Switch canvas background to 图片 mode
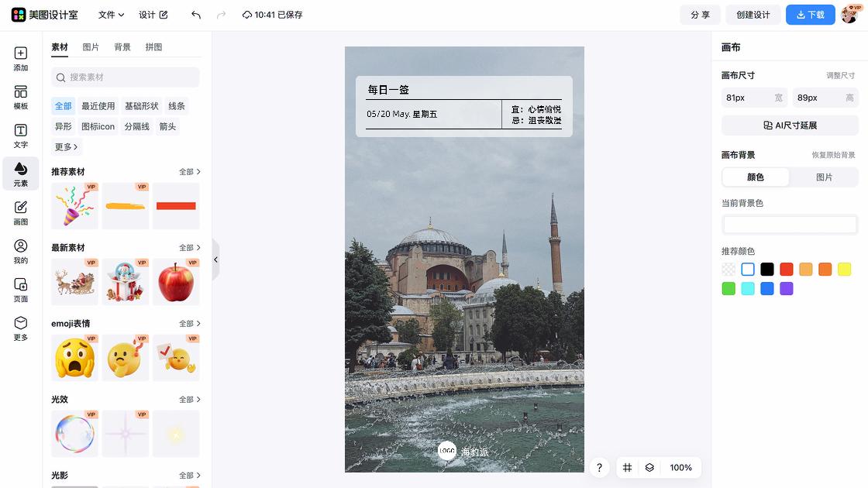868x488 pixels. tap(824, 177)
